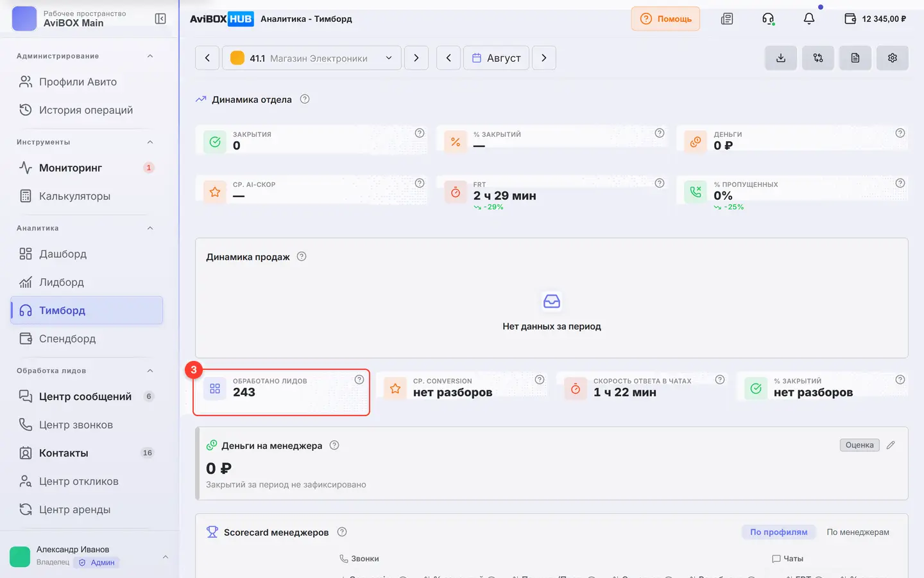Open История операций
Image resolution: width=924 pixels, height=578 pixels.
87,110
